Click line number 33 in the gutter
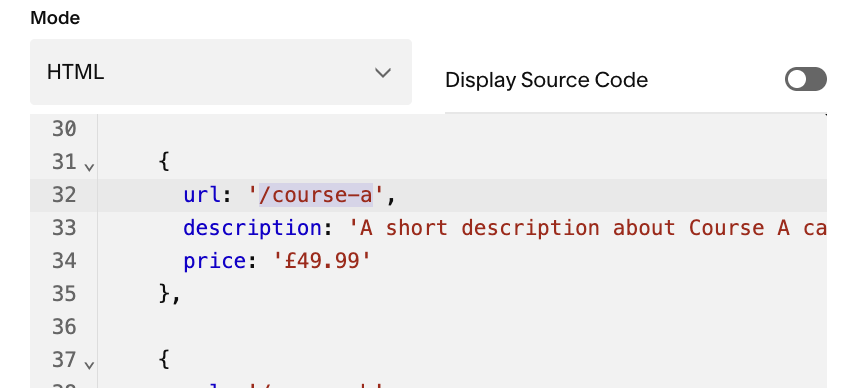Viewport: 852px width, 388px height. (x=64, y=228)
